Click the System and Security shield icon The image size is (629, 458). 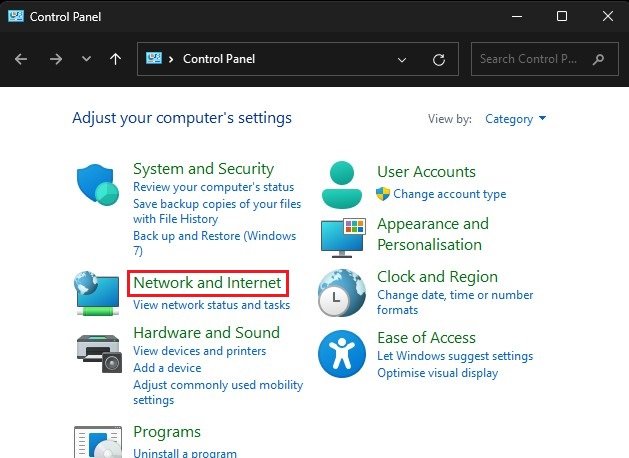(98, 186)
